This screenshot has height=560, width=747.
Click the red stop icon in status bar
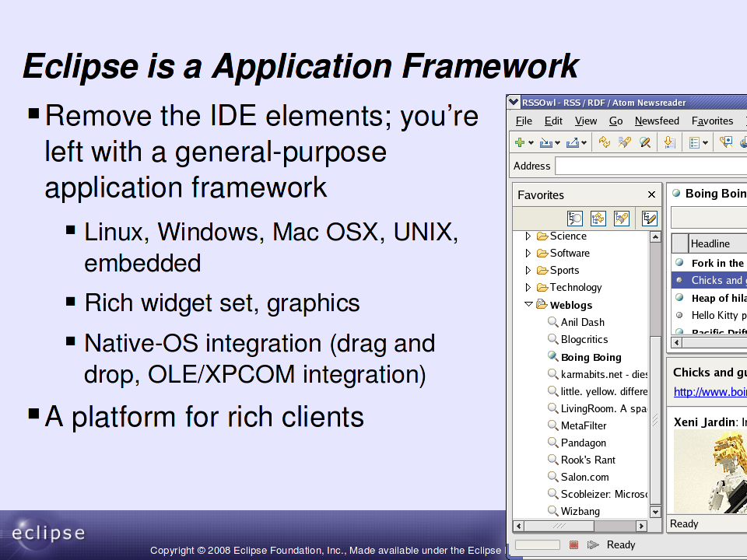tap(573, 544)
